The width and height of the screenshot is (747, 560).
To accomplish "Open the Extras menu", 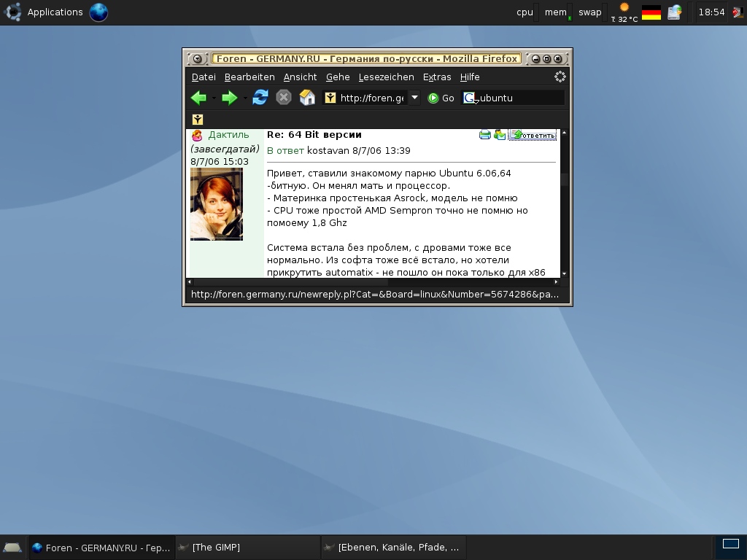I will click(437, 77).
